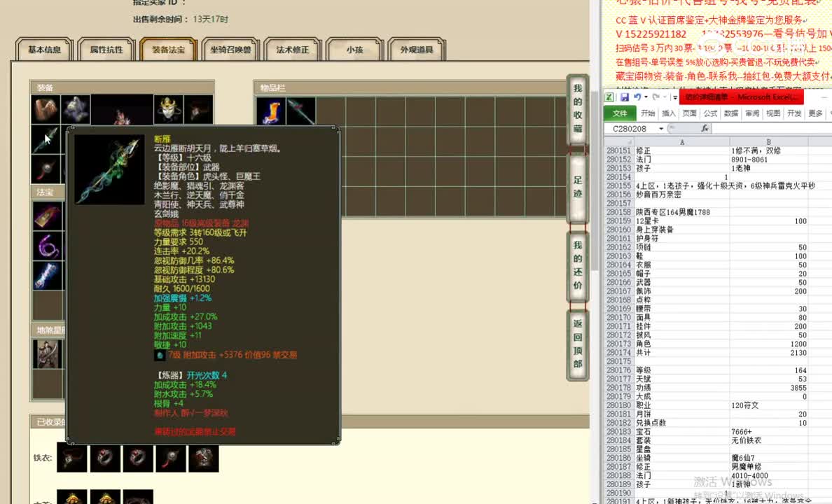Click the glove equipment slot icon
The height and width of the screenshot is (504, 832).
coord(46,109)
